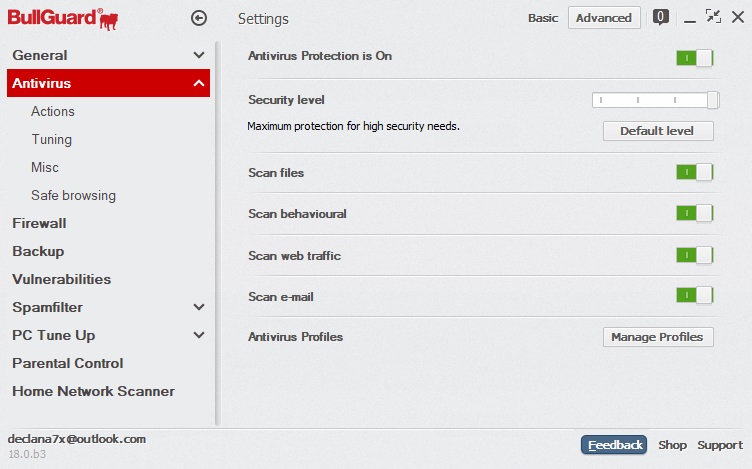Click the back arrow icon
Screen dimensions: 752x469
pyautogui.click(x=199, y=18)
